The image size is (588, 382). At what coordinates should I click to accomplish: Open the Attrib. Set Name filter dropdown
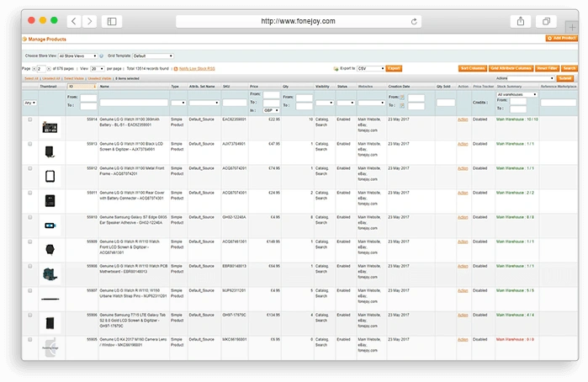204,103
